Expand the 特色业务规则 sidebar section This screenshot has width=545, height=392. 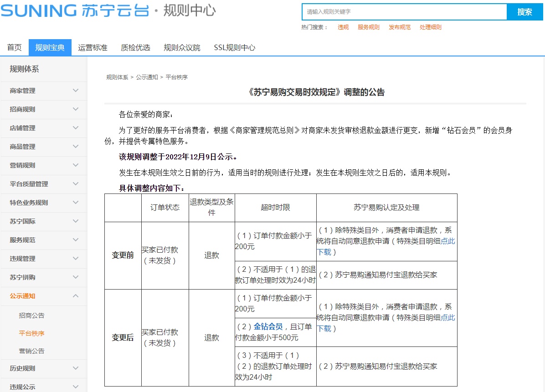[x=44, y=203]
